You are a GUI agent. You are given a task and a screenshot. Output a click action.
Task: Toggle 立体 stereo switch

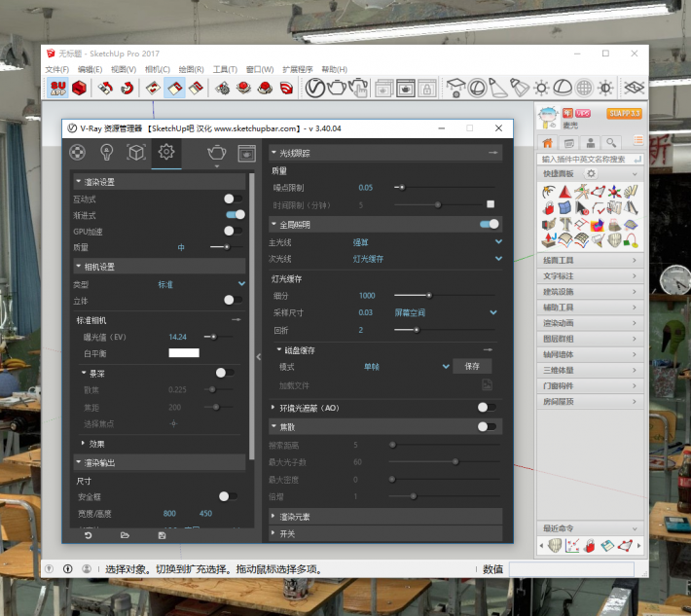[233, 300]
